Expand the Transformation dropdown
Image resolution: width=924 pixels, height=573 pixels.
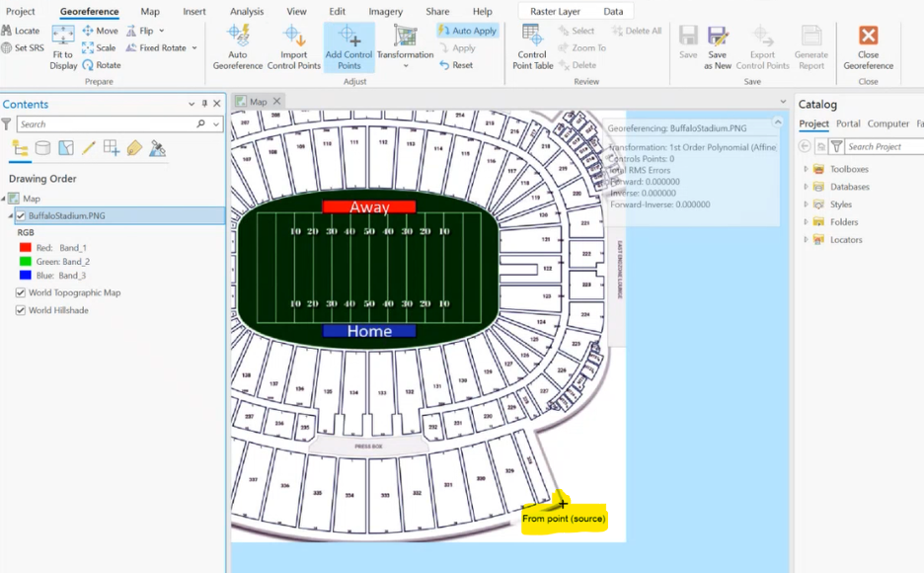(x=405, y=55)
